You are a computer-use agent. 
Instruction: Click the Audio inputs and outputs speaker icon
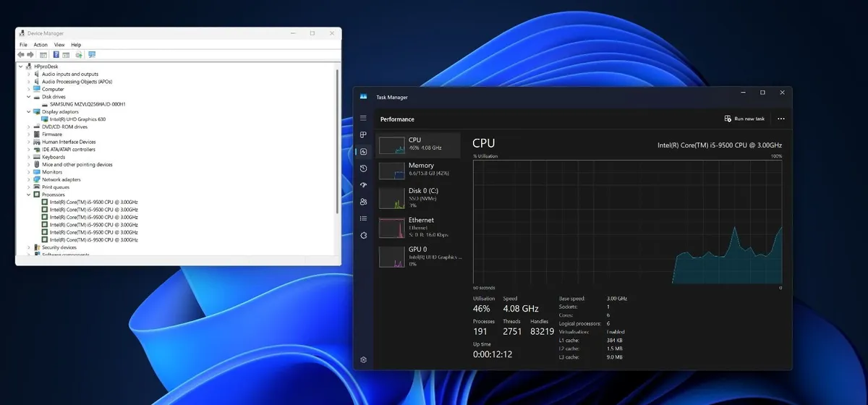pos(37,74)
